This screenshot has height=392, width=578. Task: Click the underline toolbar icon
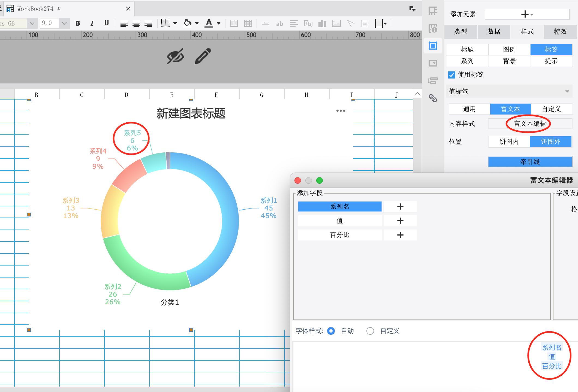click(x=107, y=23)
